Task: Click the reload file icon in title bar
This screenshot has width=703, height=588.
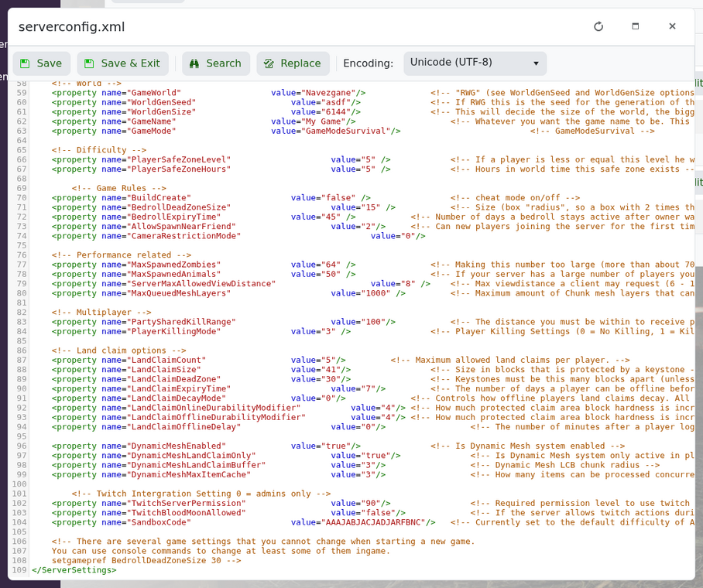Action: [598, 26]
